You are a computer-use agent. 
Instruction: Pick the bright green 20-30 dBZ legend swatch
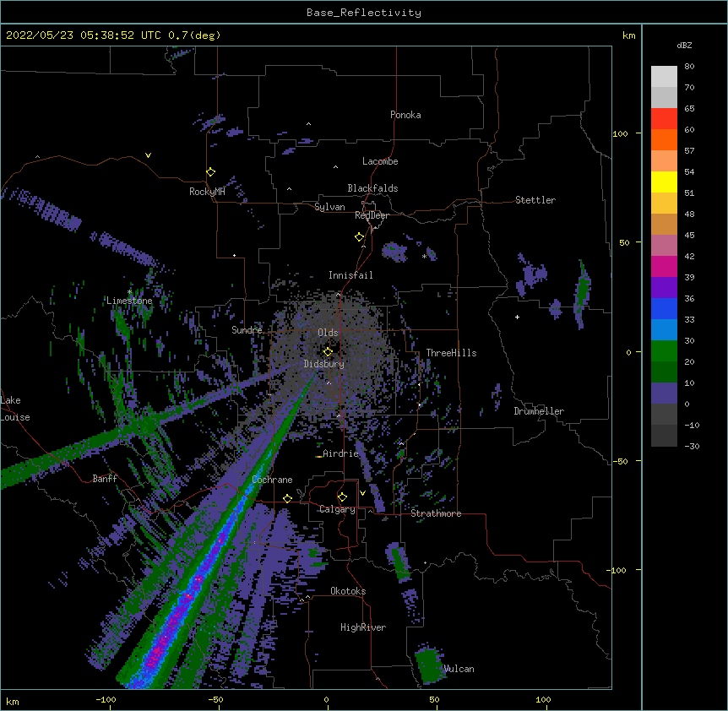click(x=664, y=351)
